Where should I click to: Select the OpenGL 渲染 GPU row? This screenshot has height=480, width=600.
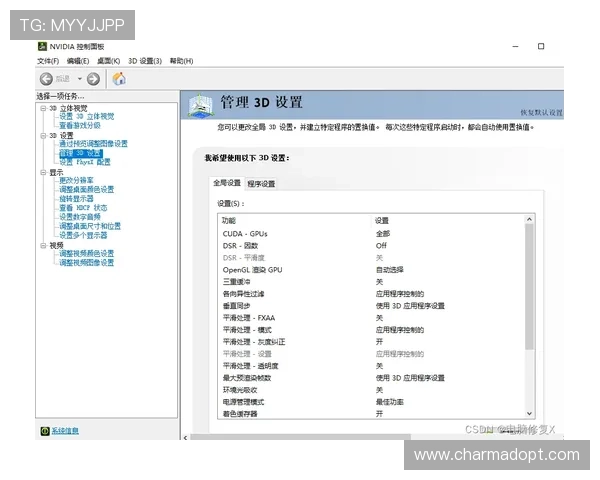(371, 270)
